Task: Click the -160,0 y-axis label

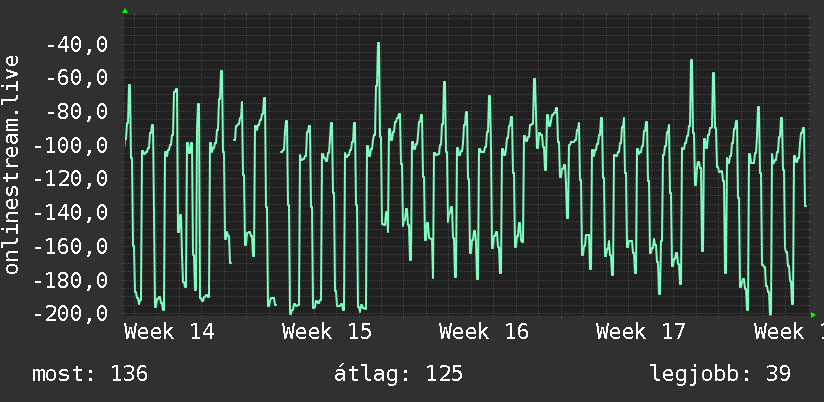Action: pyautogui.click(x=71, y=247)
